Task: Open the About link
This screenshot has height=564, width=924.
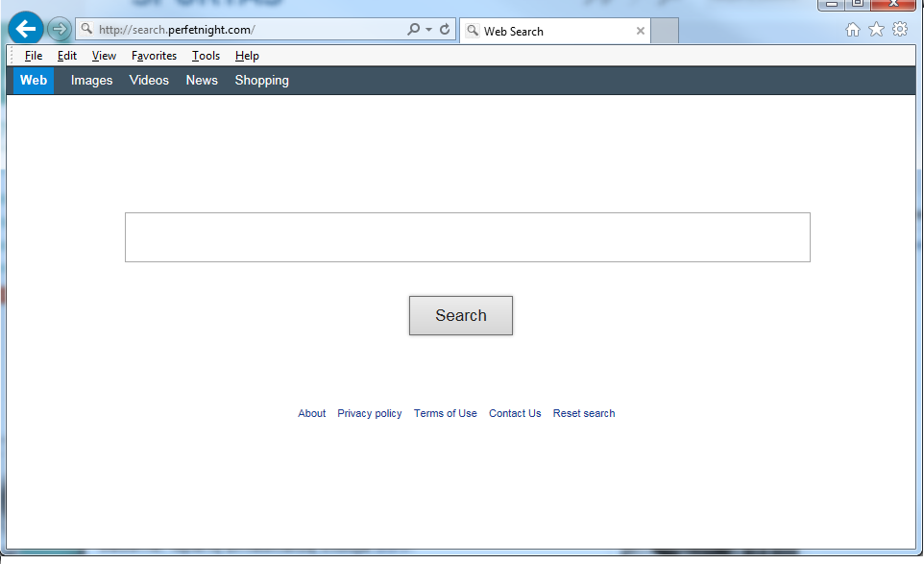Action: [312, 413]
